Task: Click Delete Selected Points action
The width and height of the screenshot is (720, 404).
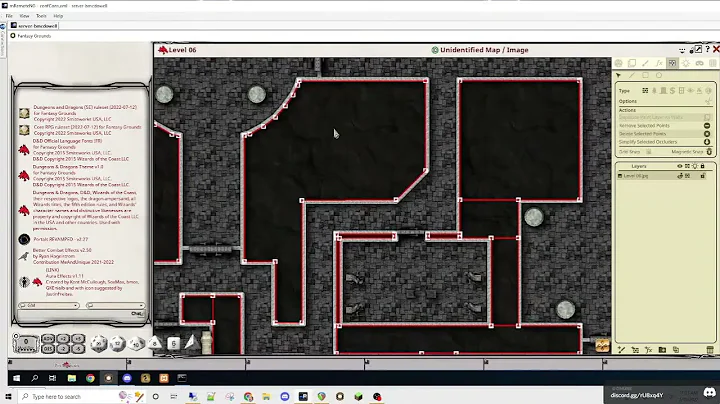Action: coord(664,134)
